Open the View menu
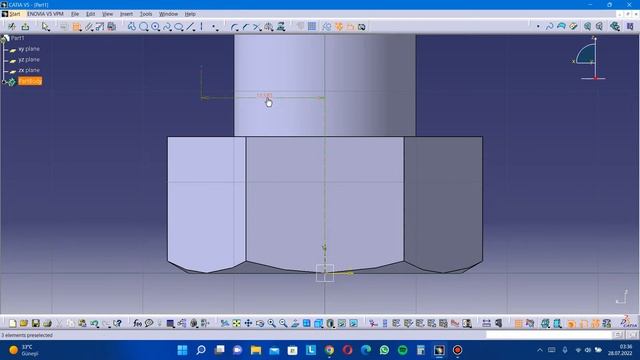 click(107, 14)
